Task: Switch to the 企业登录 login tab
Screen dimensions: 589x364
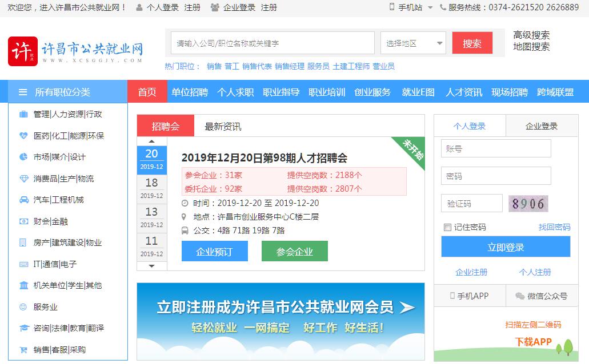Action: (x=541, y=126)
